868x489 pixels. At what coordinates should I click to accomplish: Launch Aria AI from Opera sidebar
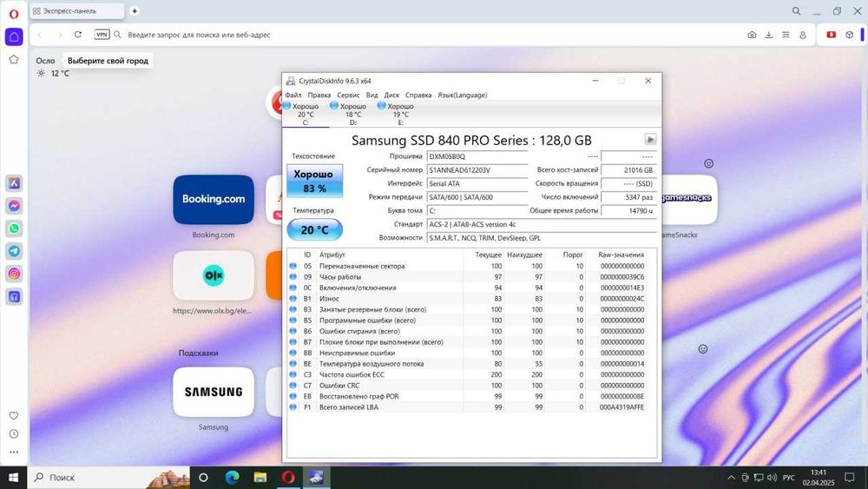[14, 183]
